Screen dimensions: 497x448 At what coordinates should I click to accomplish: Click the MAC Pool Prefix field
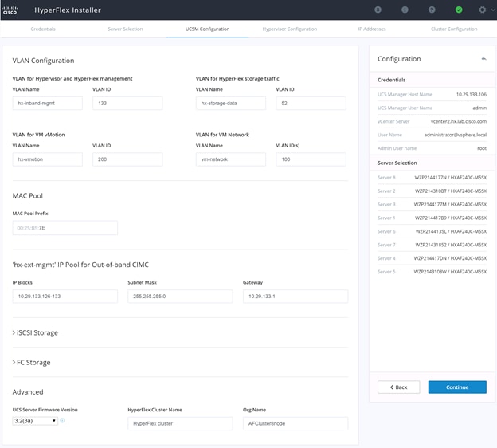click(x=65, y=228)
